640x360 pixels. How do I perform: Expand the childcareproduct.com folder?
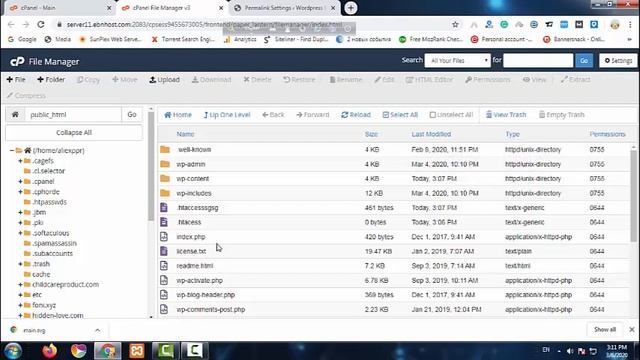[20, 284]
